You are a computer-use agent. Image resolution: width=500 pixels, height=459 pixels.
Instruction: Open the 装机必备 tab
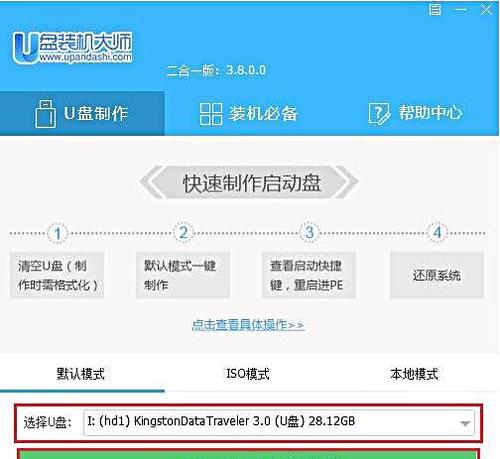tap(248, 113)
